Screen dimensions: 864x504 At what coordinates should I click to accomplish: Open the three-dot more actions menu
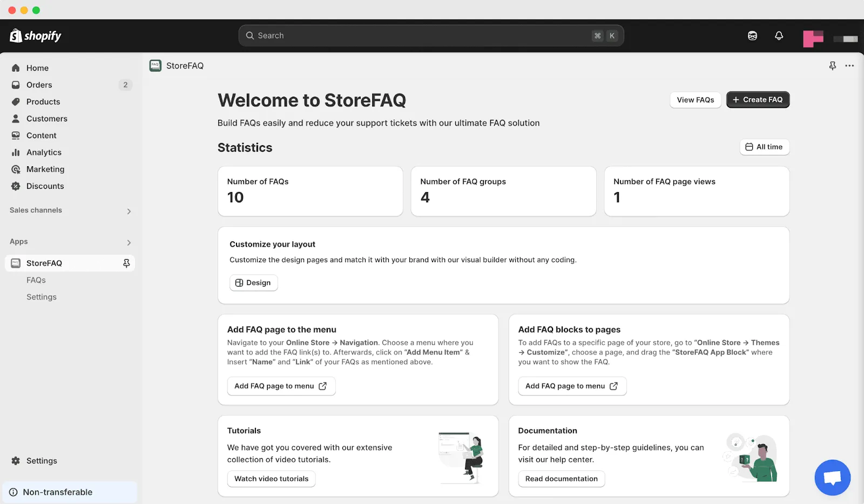[x=849, y=66]
